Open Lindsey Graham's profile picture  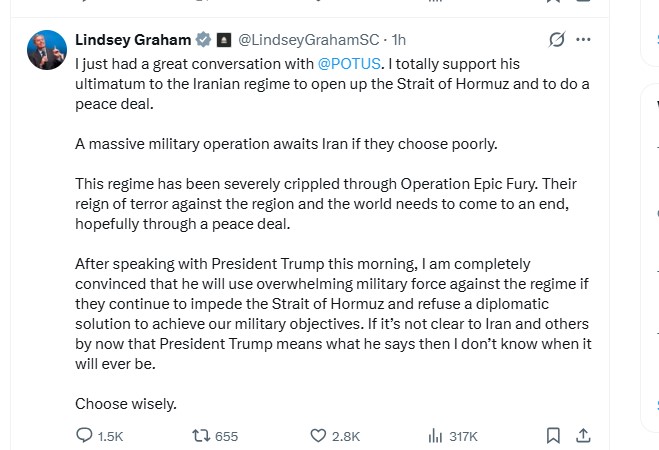(x=47, y=49)
